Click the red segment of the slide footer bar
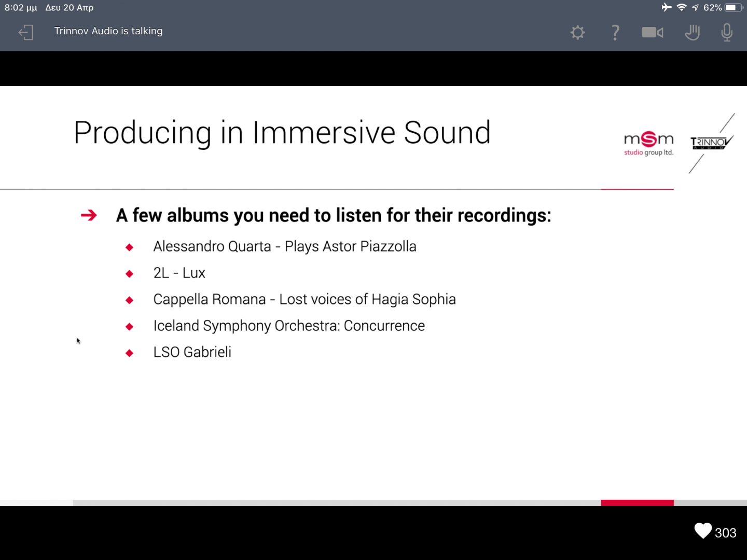747x560 pixels. [x=637, y=502]
